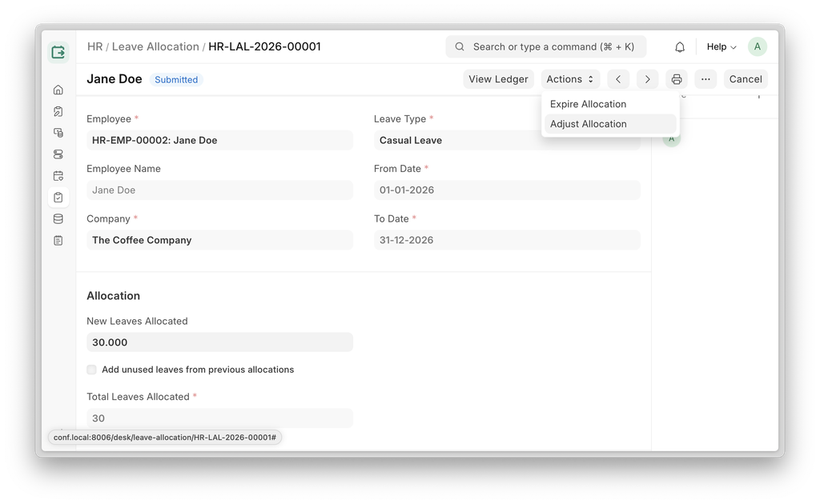Viewport: 820px width, 504px height.
Task: Choose Expire Allocation from Actions menu
Action: pos(589,104)
